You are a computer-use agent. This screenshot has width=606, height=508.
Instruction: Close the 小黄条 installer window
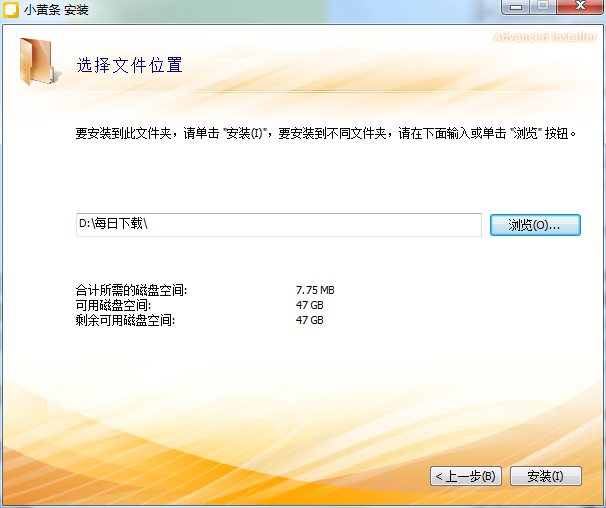tap(578, 8)
